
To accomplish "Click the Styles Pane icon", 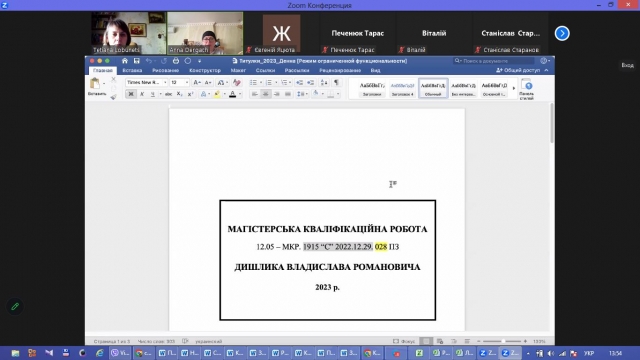I will click(x=527, y=89).
